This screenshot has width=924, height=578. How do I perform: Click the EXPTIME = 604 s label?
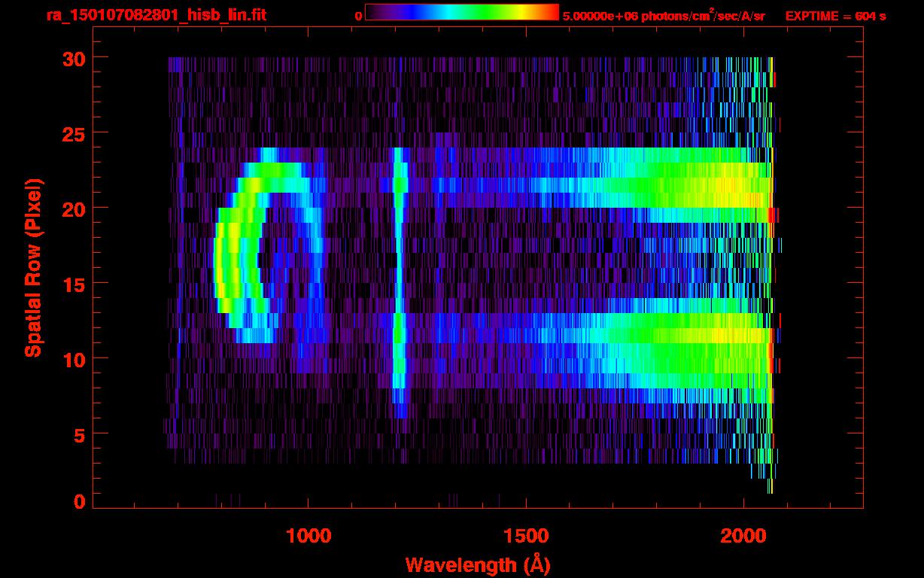(835, 16)
